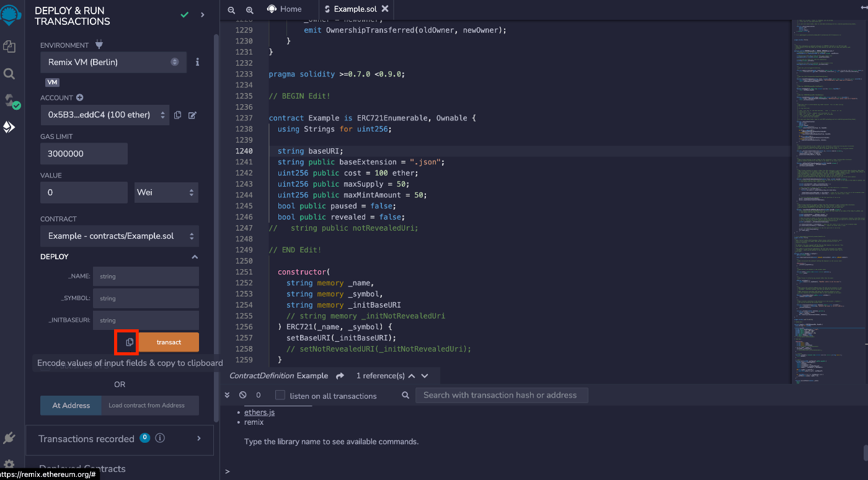Click the '1 reference(s)' label
This screenshot has height=480, width=868.
pos(380,376)
